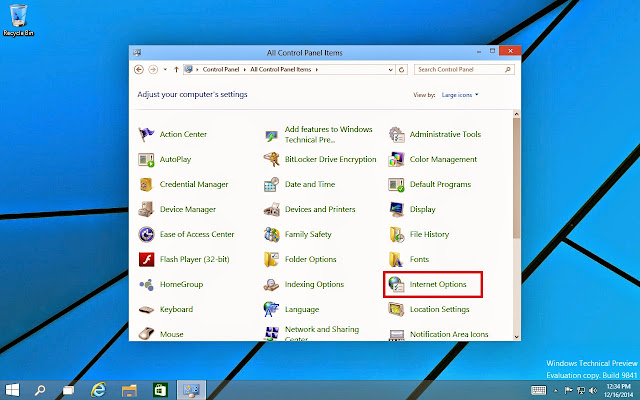Image resolution: width=640 pixels, height=400 pixels.
Task: Click the Control Panel breadcrumb segment
Action: pyautogui.click(x=221, y=69)
